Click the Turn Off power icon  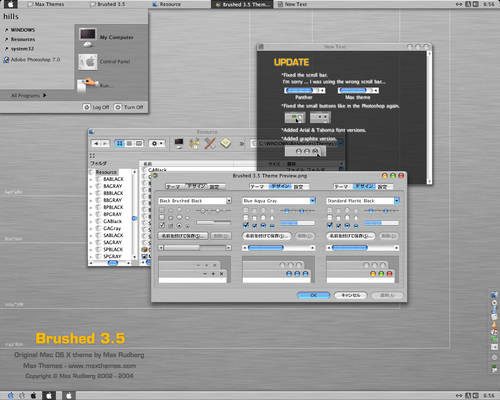coord(118,107)
